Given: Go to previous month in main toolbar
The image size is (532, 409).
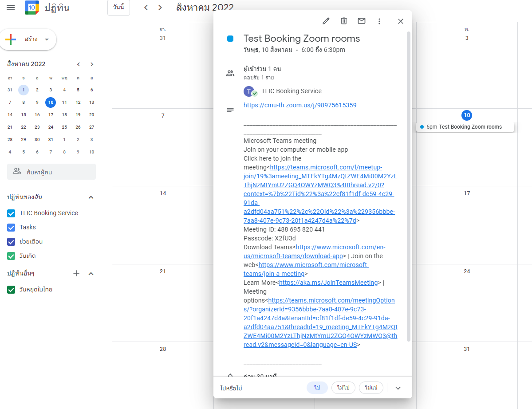Looking at the screenshot, I should tap(146, 8).
